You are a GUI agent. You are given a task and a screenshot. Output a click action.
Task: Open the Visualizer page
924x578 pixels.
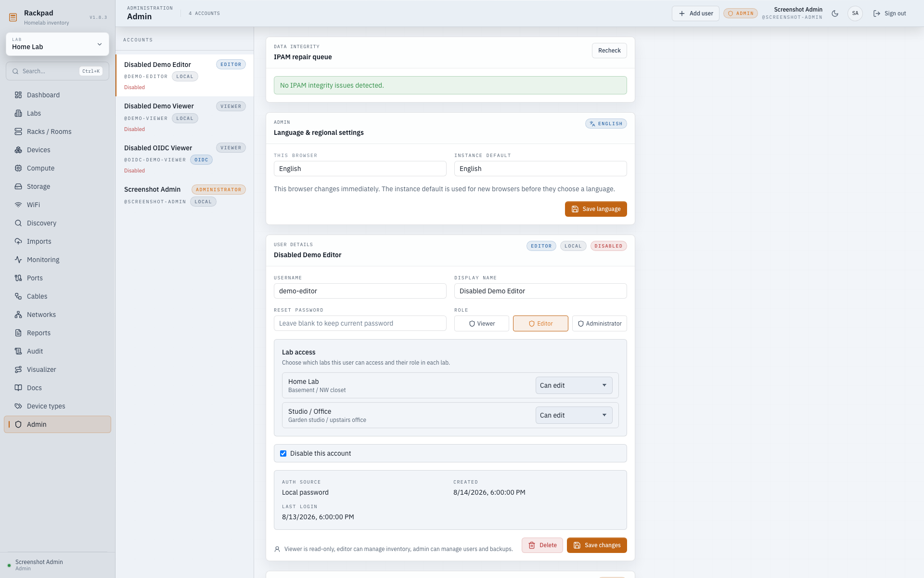click(x=57, y=369)
